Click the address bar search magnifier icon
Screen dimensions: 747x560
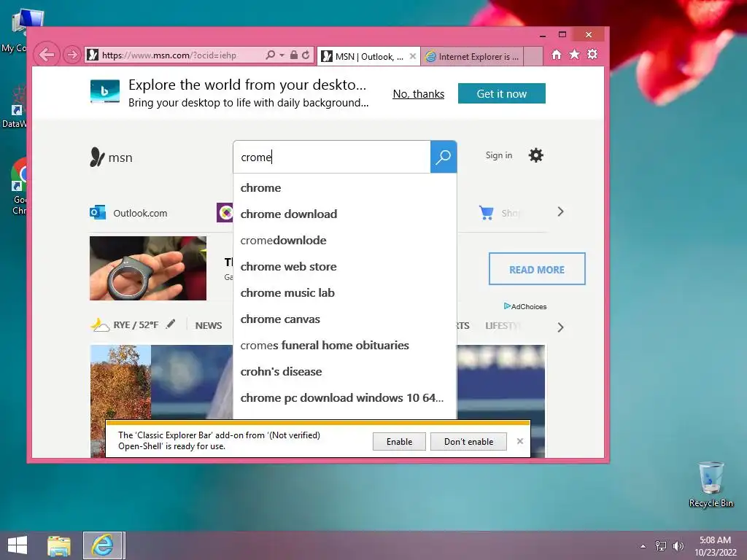tap(270, 55)
